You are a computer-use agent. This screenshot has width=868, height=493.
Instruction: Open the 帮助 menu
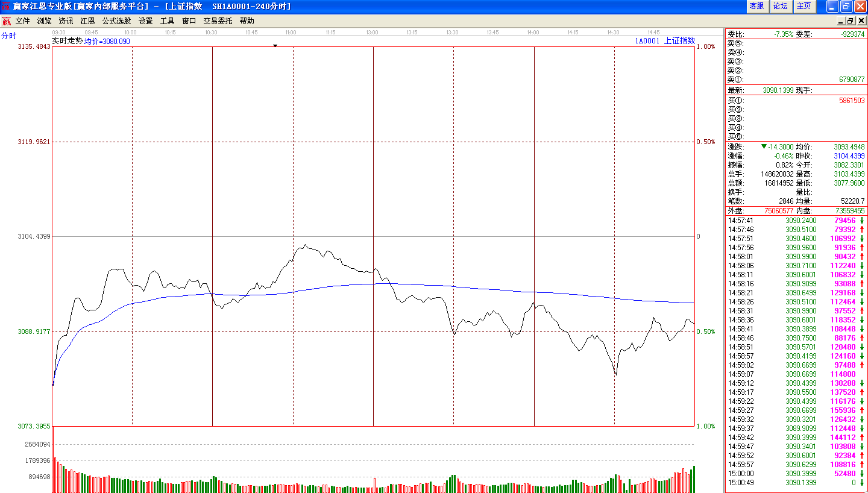tap(247, 20)
